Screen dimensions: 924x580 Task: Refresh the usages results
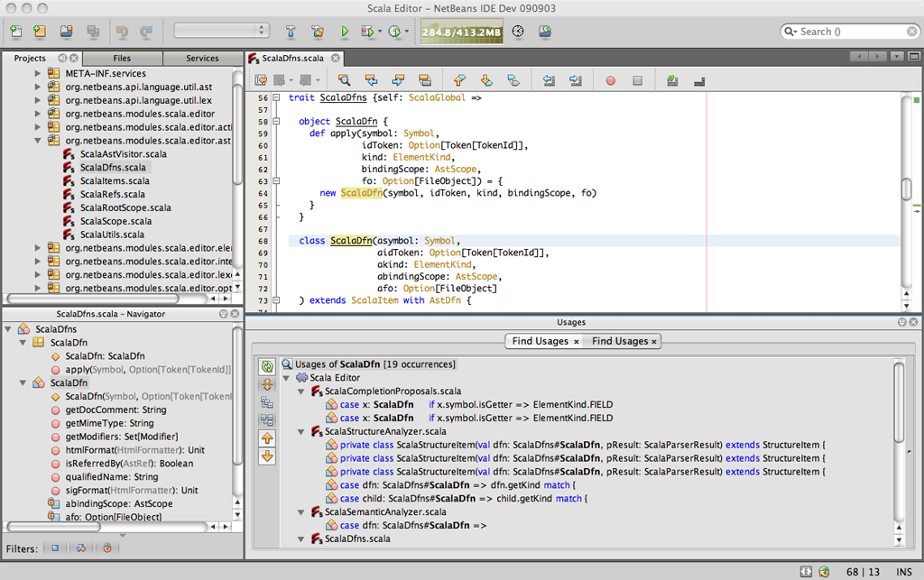tap(267, 366)
